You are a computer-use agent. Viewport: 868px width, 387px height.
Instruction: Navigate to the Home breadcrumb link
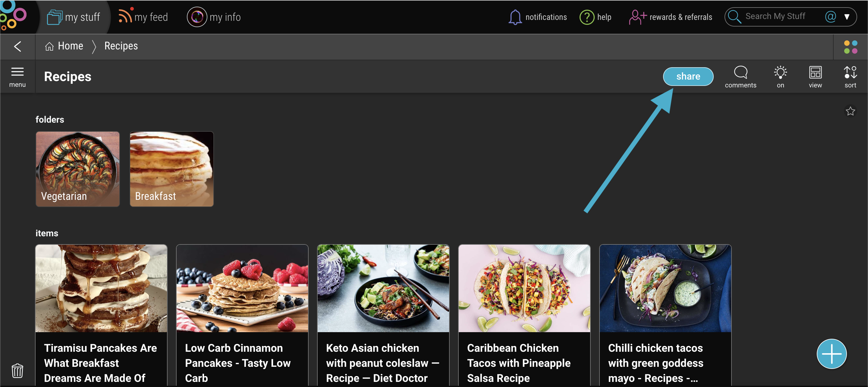tap(64, 46)
